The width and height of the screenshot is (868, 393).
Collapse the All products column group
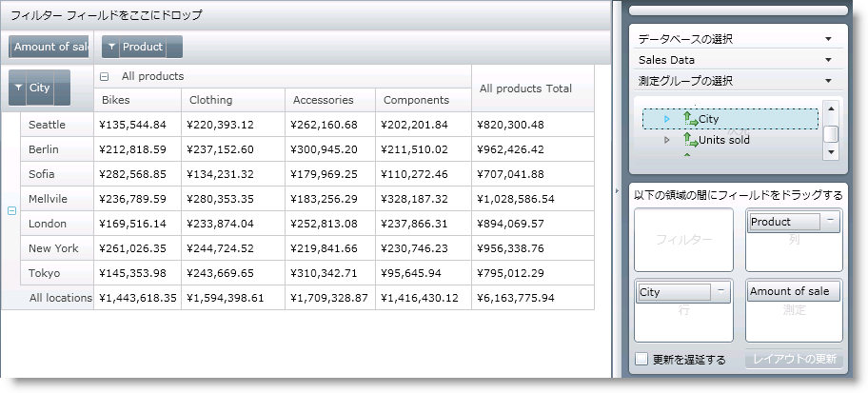tap(104, 77)
